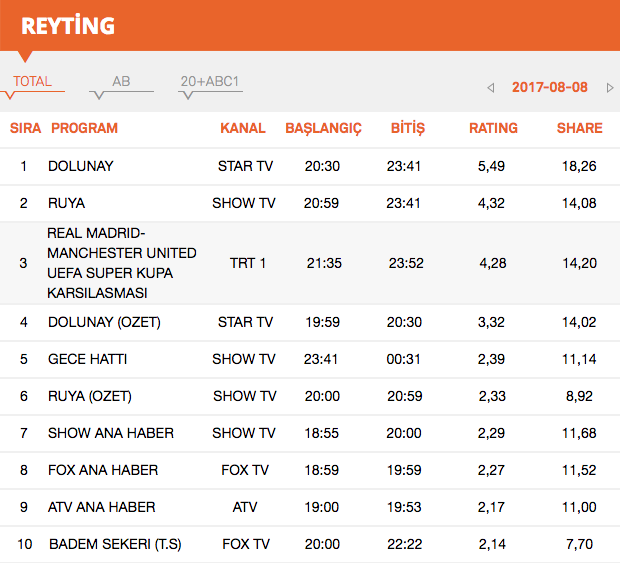This screenshot has width=620, height=563.
Task: Click the KANAL column header
Action: coord(243,128)
